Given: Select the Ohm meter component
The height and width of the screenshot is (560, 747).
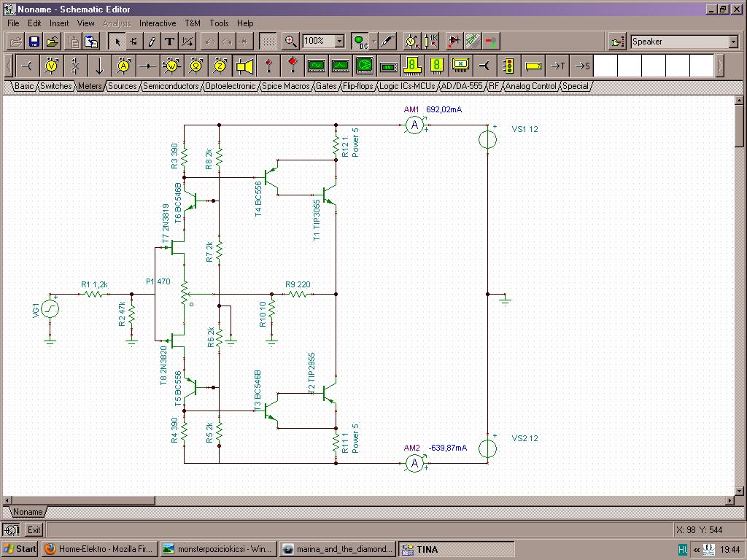Looking at the screenshot, I should click(196, 66).
